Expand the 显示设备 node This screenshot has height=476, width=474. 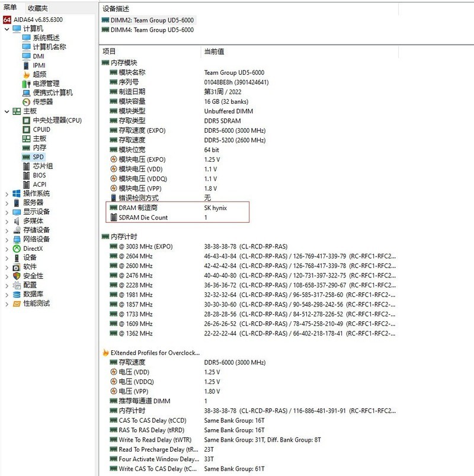[x=7, y=212]
